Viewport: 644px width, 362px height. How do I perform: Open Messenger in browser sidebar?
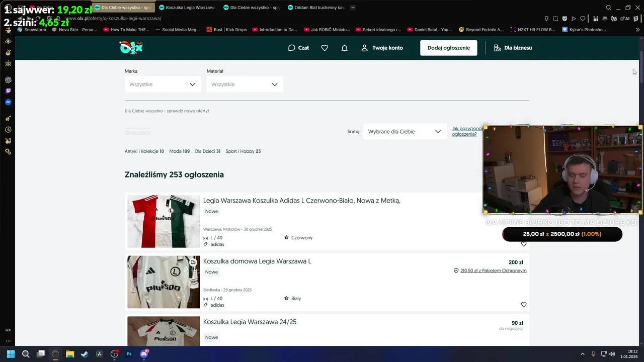pyautogui.click(x=8, y=102)
